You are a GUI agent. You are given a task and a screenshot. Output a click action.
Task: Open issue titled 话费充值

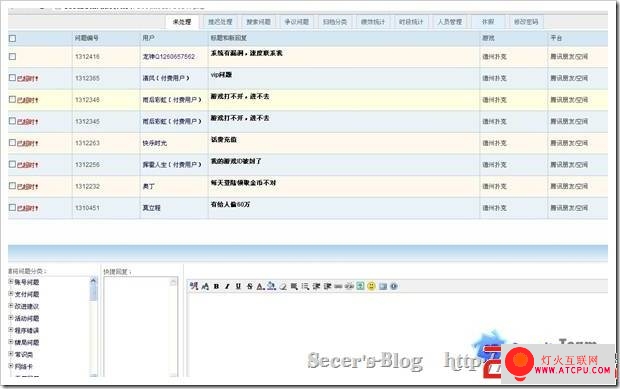coord(223,140)
